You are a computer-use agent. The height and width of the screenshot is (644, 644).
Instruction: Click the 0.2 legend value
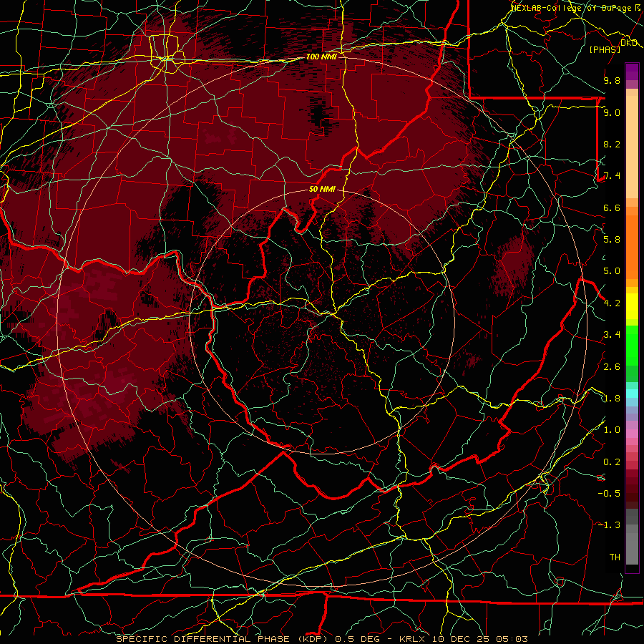point(612,462)
